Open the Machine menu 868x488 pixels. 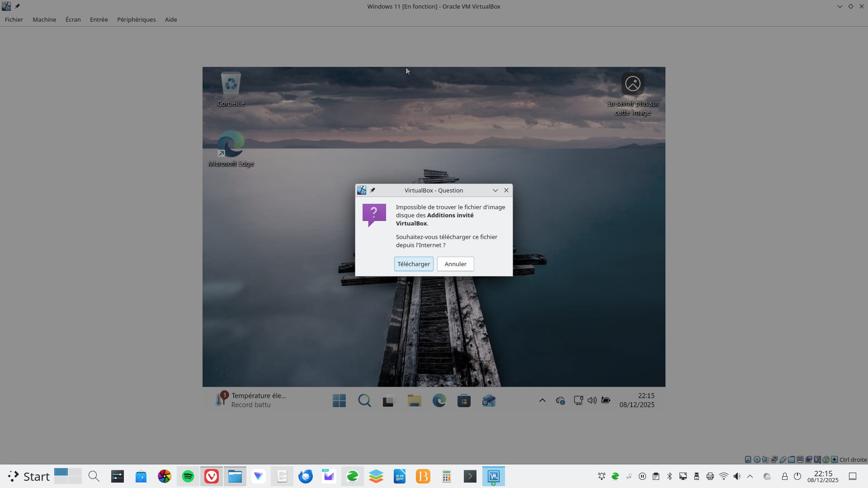44,19
